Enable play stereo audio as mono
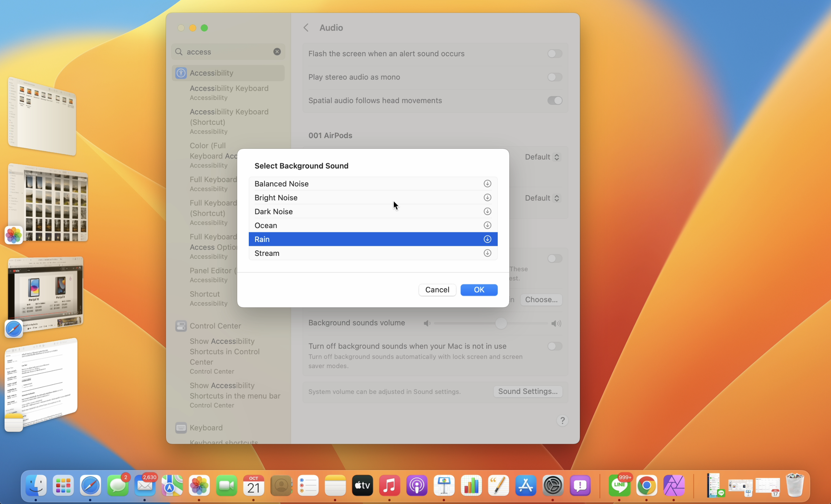The image size is (831, 504). tap(554, 77)
